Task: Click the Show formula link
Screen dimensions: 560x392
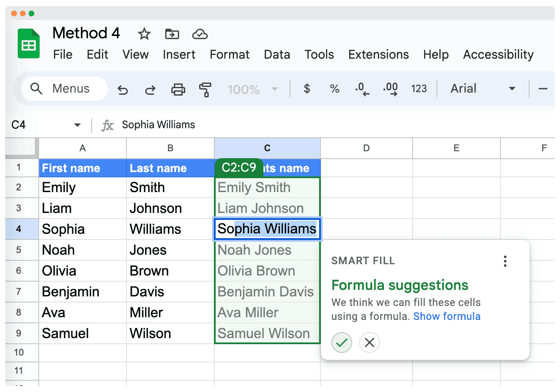Action: click(x=447, y=316)
